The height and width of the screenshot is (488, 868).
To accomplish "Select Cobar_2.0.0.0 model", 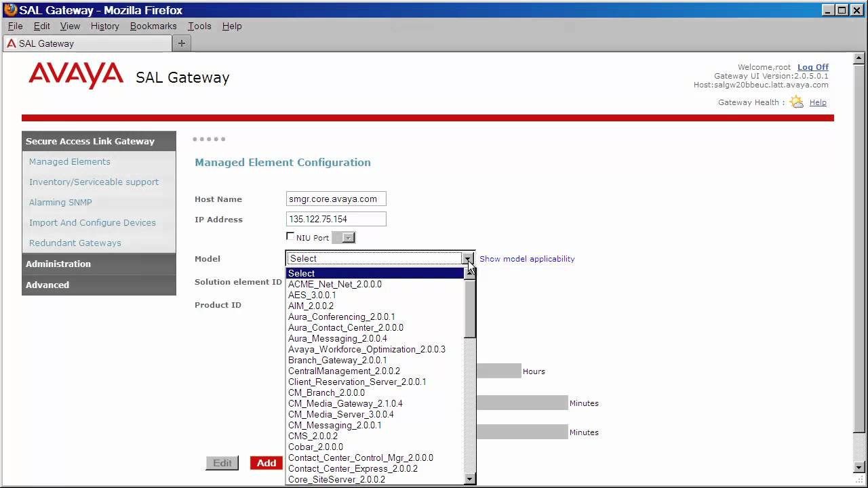I will [x=375, y=447].
